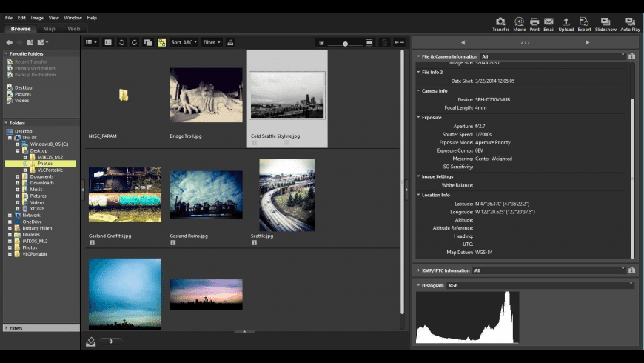Open the Sort ABC dropdown
This screenshot has height=363, width=644.
184,42
